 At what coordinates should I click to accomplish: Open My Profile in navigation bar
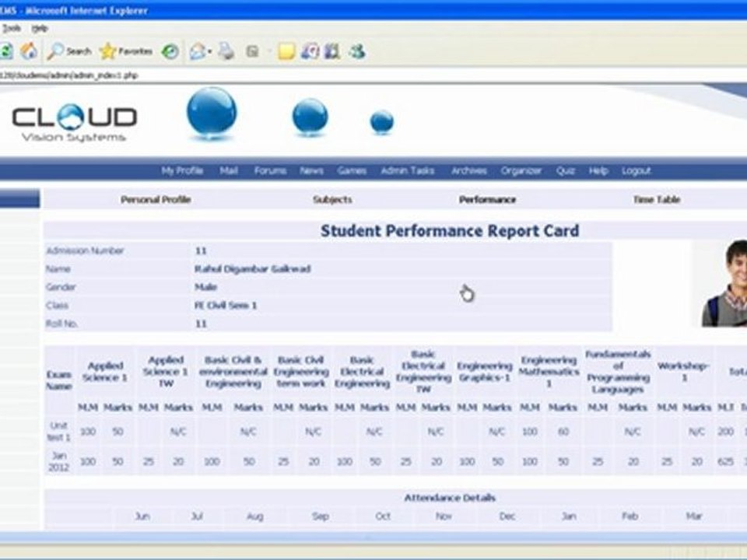pos(182,170)
